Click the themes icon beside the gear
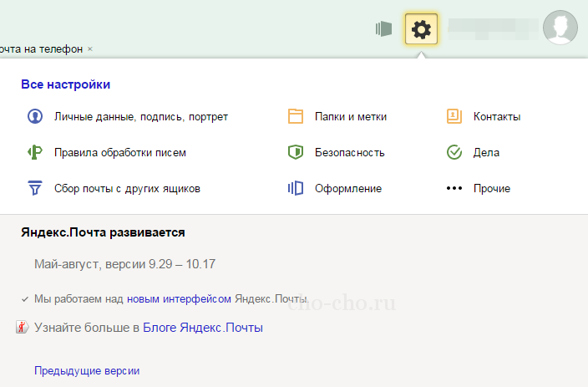The height and width of the screenshot is (387, 588). (383, 29)
